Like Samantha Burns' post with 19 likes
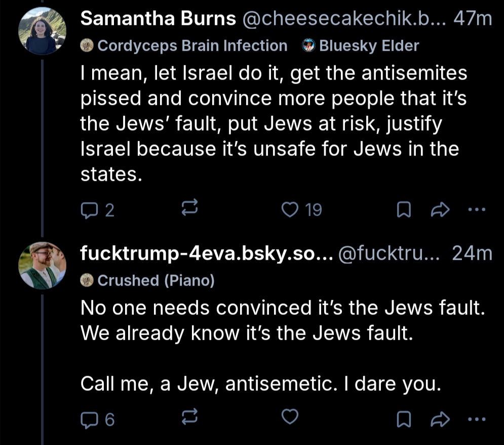504x445 pixels. [x=290, y=209]
